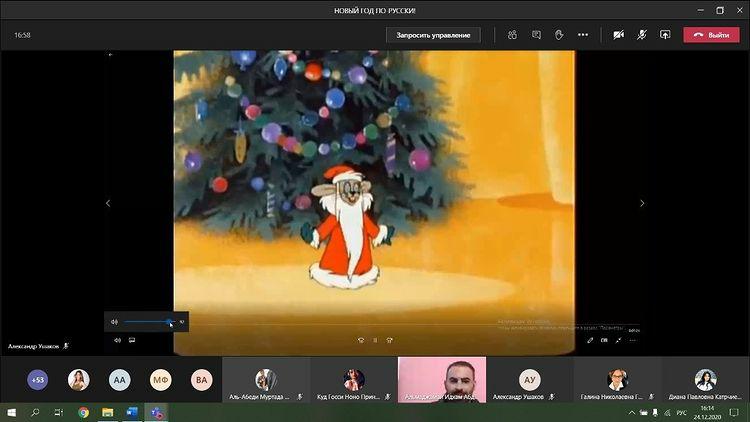Open the Windows Start menu
Screen dimensions: 750x422
(11, 412)
